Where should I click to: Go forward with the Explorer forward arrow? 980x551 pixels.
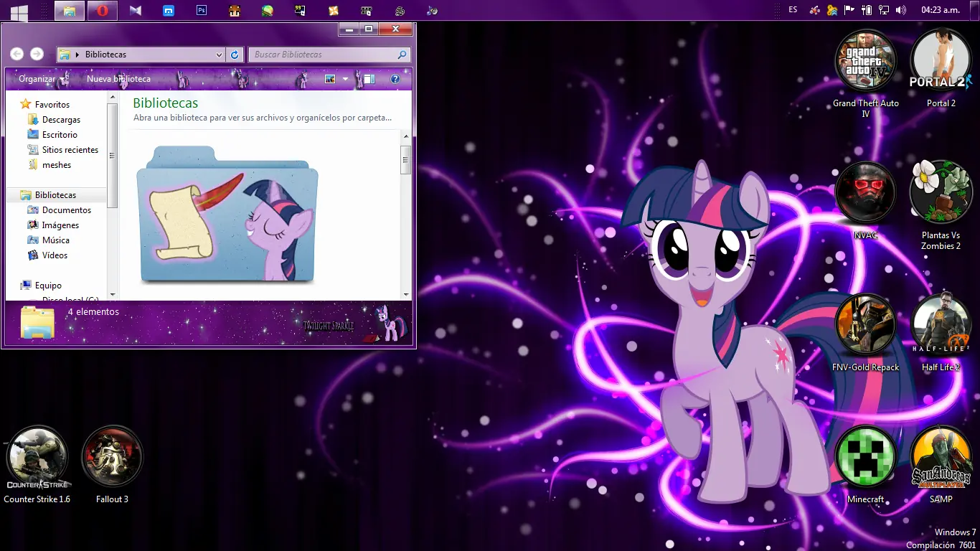[37, 54]
